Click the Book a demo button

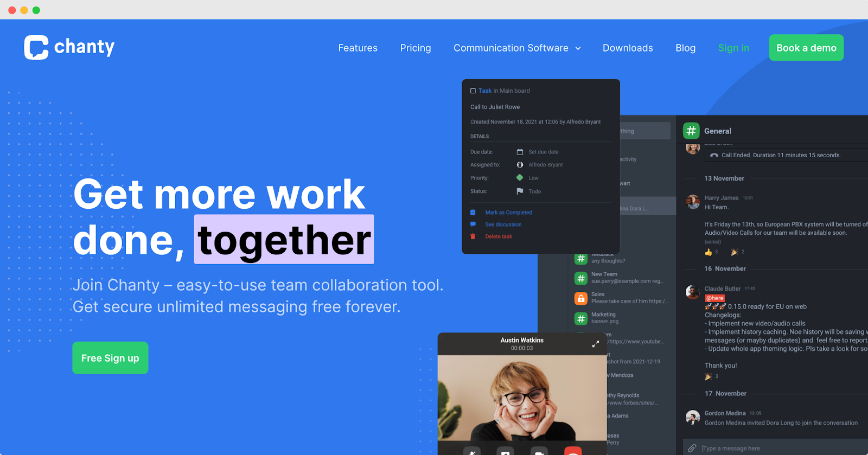[806, 48]
